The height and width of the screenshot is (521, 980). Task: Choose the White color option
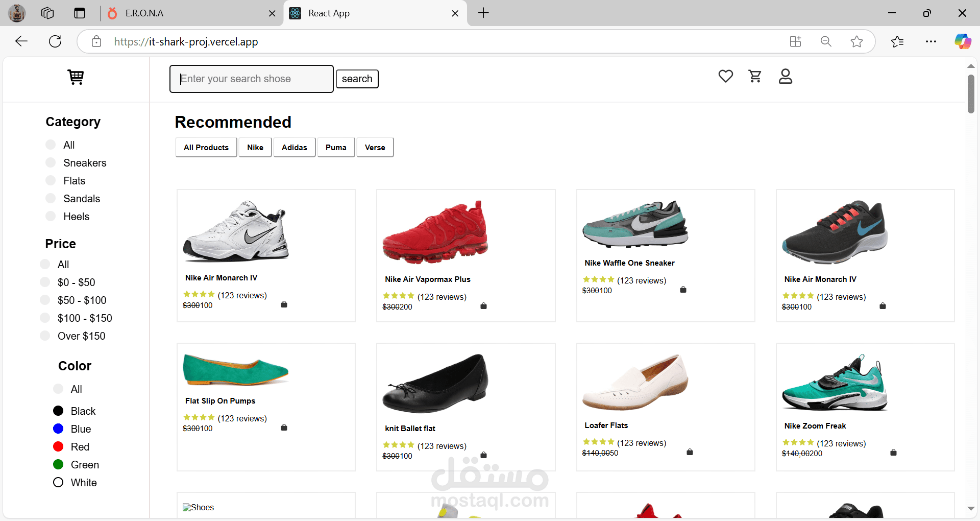point(58,482)
